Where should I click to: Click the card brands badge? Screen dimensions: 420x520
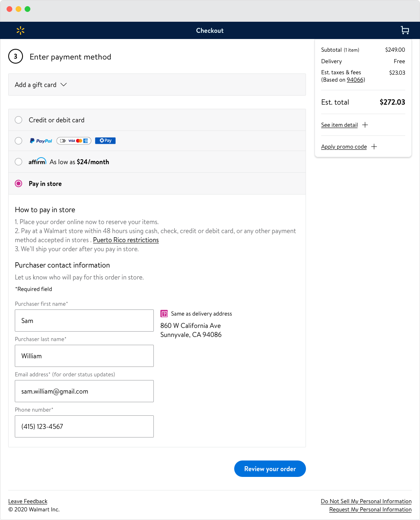click(74, 141)
